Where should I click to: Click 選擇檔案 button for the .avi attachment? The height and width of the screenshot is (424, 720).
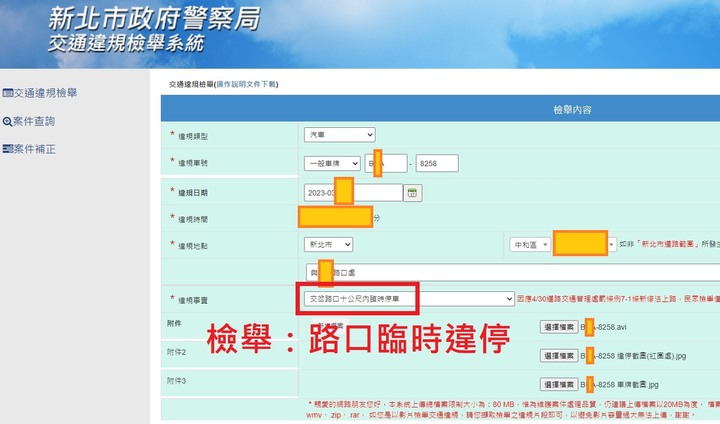[x=559, y=327]
